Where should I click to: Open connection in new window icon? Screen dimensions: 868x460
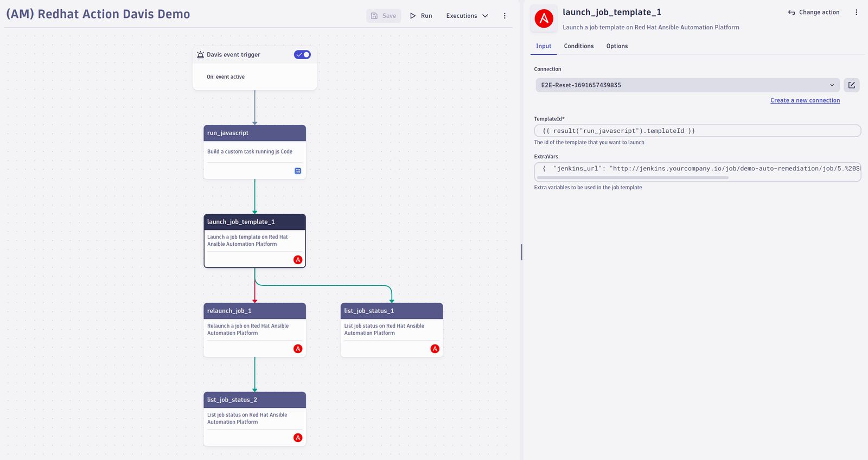click(x=852, y=85)
